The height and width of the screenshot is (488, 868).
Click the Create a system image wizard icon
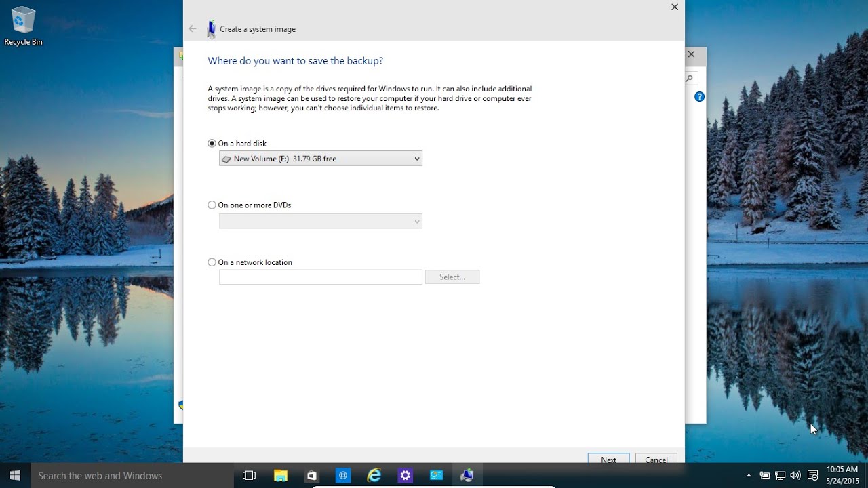212,28
